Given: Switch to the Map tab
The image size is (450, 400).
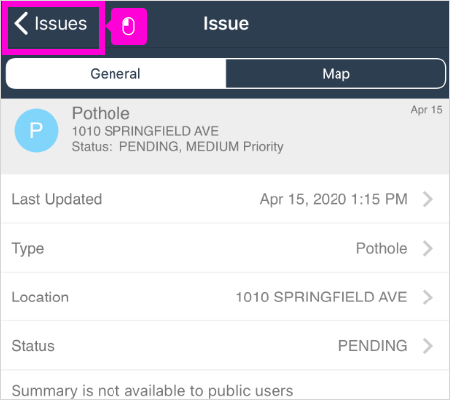Looking at the screenshot, I should (x=336, y=74).
